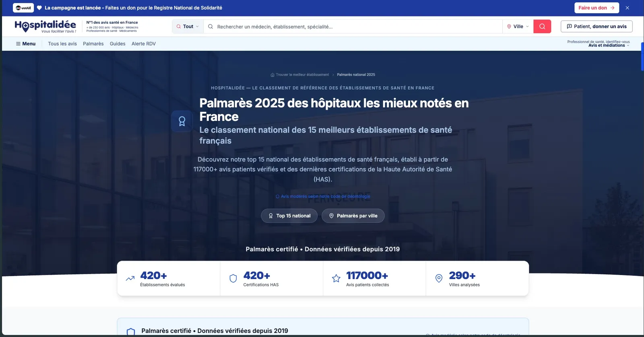Click the location pin icon by 'Villes analysées'
Viewport: 644px width, 337px height.
[439, 278]
